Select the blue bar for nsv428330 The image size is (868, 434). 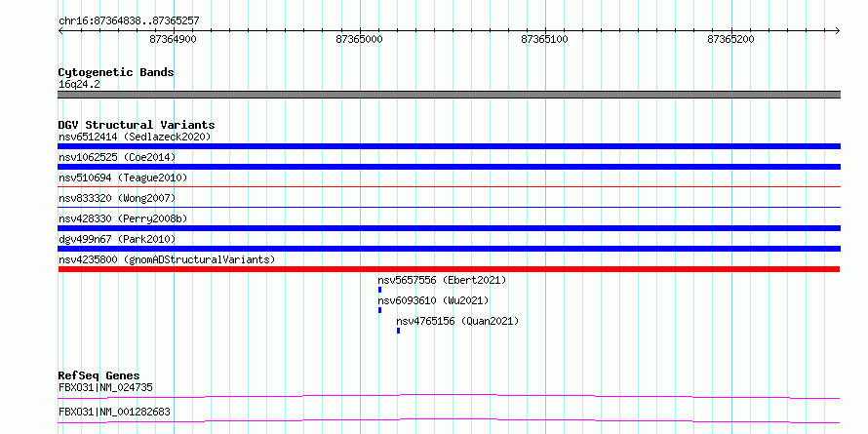click(449, 228)
